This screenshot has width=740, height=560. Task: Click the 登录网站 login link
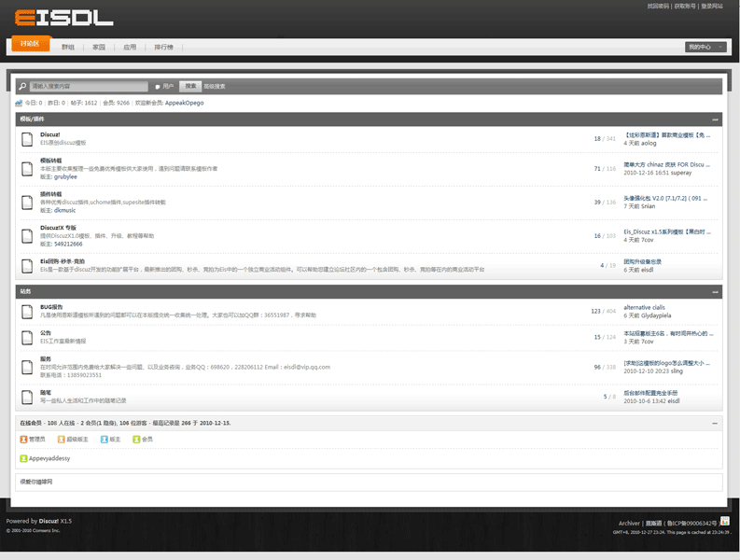[712, 7]
